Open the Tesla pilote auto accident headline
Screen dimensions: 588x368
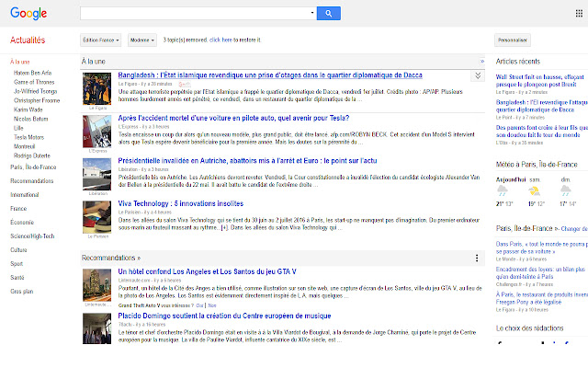click(233, 118)
